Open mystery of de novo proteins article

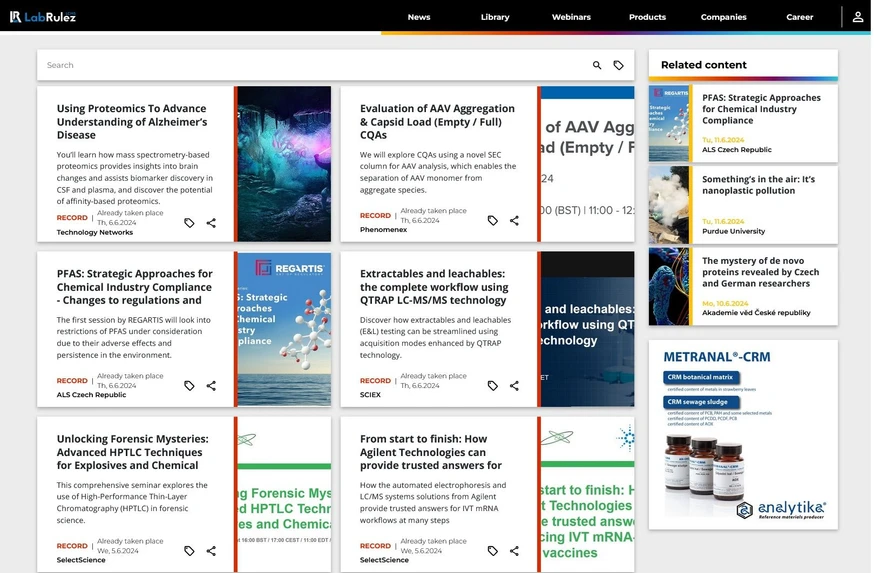pos(760,272)
